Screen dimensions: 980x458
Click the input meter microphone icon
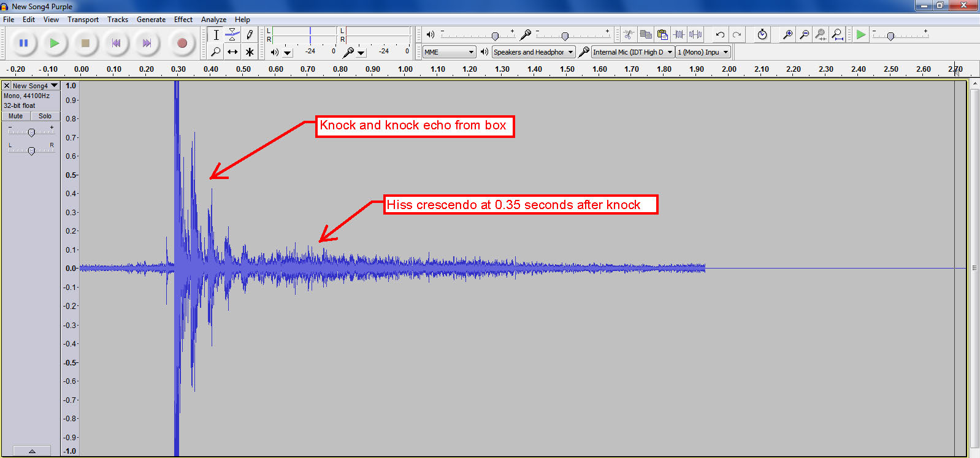pos(348,52)
